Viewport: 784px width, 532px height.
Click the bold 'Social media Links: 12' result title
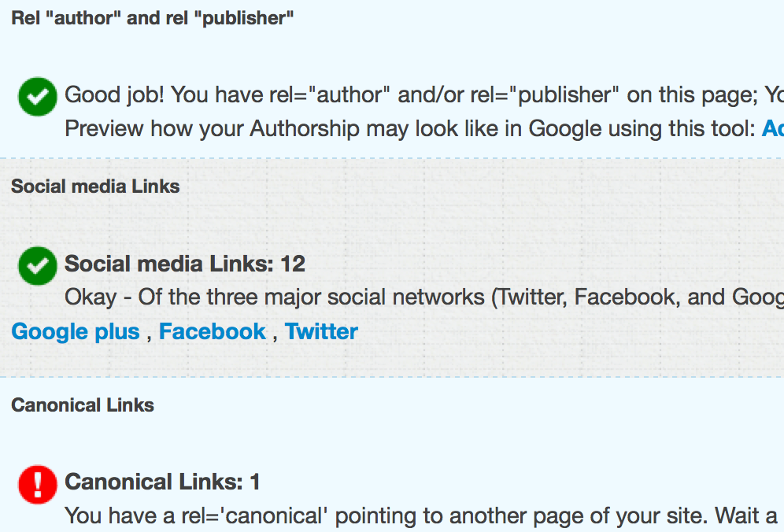tap(185, 264)
